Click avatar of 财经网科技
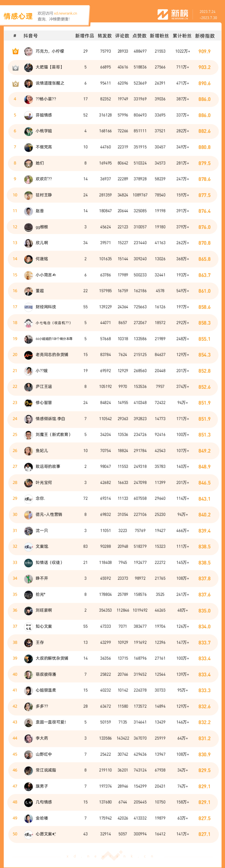The width and height of the screenshot is (225, 868). [28, 307]
